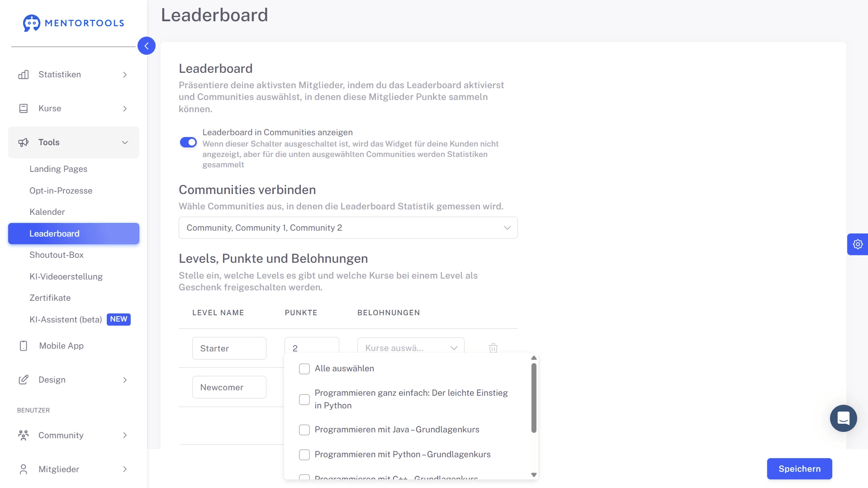Select the Tools megaphone icon
868x488 pixels.
[23, 142]
